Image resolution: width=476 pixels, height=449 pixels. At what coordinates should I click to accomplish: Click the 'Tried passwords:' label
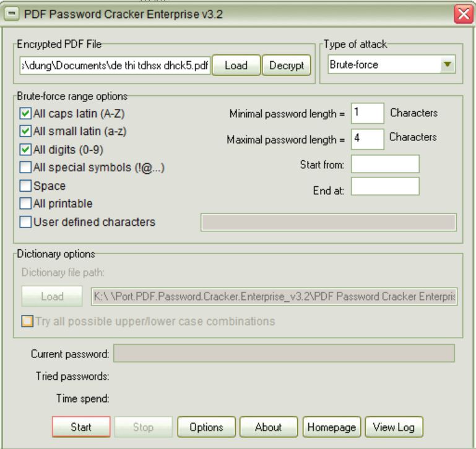point(72,376)
